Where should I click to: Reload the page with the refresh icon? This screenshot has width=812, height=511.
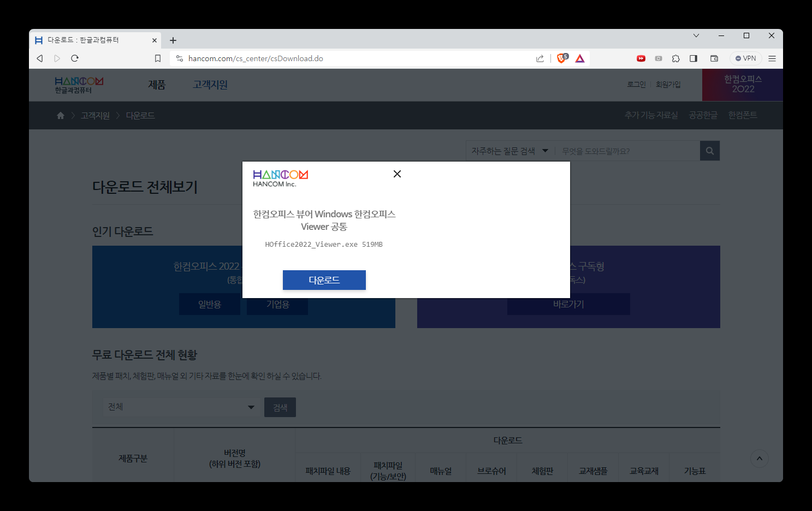click(x=75, y=58)
